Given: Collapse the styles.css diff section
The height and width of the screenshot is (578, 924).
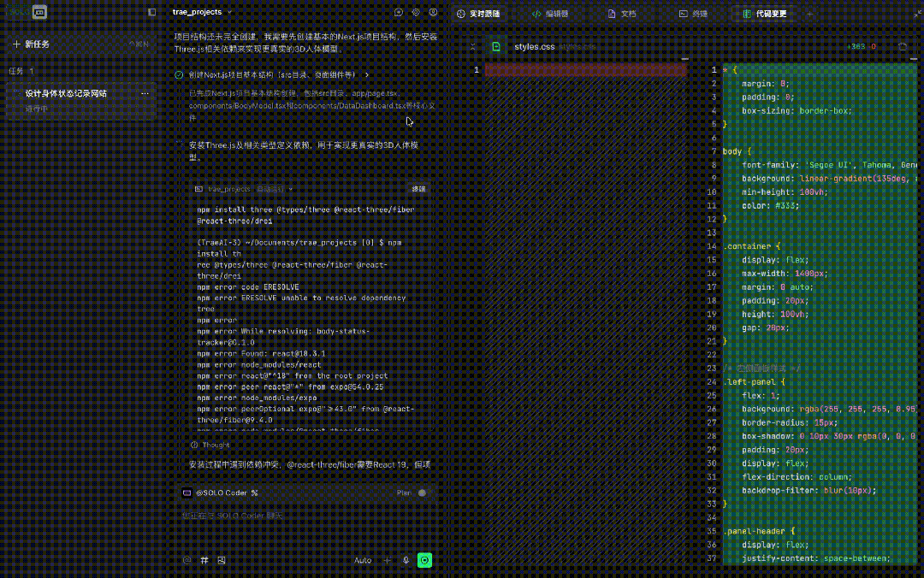Looking at the screenshot, I should 473,47.
